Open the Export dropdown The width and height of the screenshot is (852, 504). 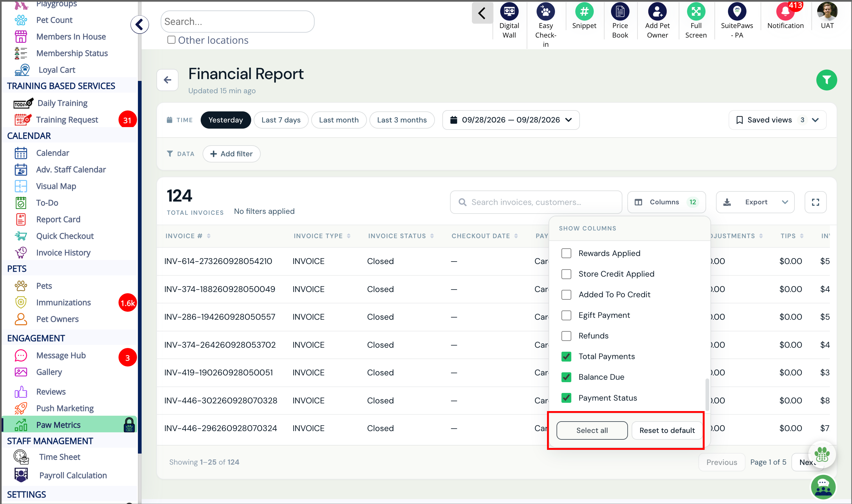(755, 202)
